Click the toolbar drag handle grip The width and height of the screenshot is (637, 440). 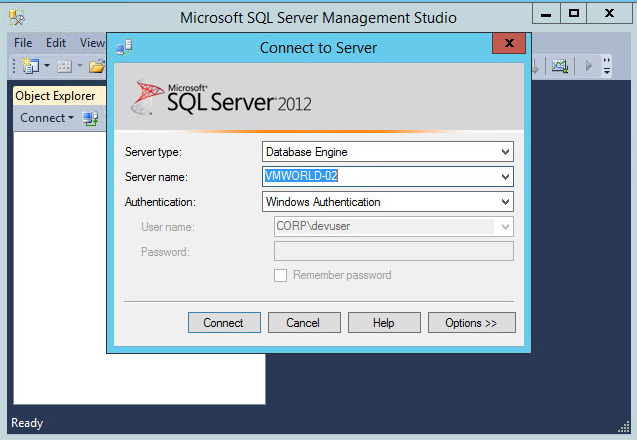(x=14, y=65)
